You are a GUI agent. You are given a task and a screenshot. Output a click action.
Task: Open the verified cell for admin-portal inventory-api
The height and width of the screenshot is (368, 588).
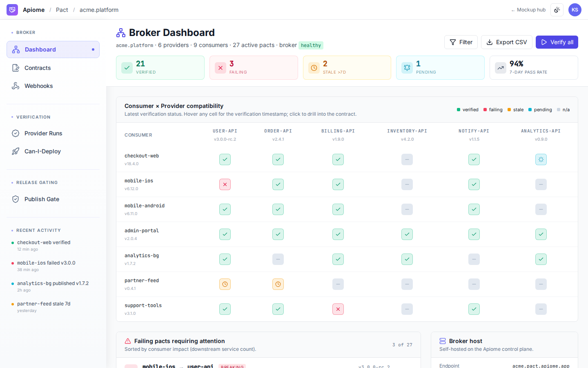coord(407,234)
